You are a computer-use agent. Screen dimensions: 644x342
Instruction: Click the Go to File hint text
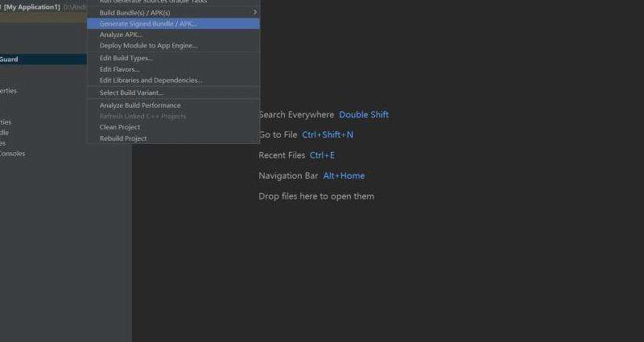[278, 134]
